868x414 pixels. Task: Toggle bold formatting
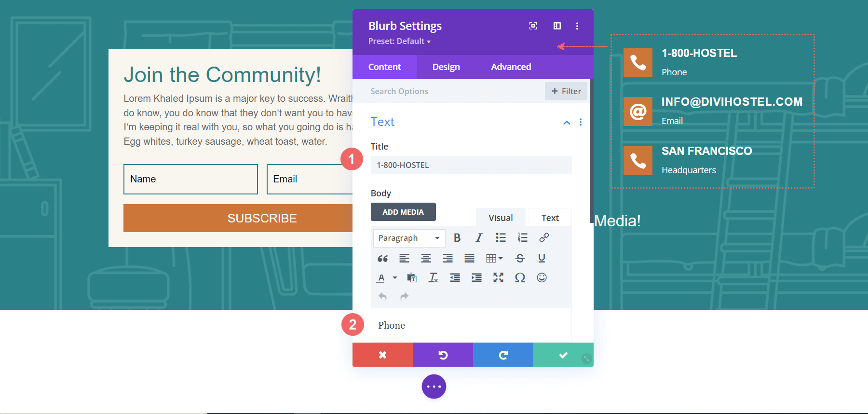point(457,238)
